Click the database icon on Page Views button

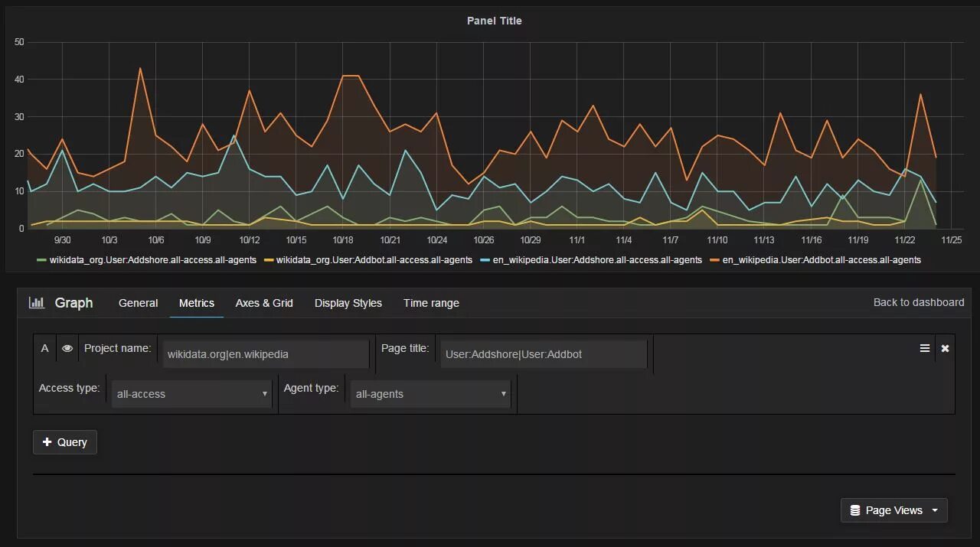855,510
